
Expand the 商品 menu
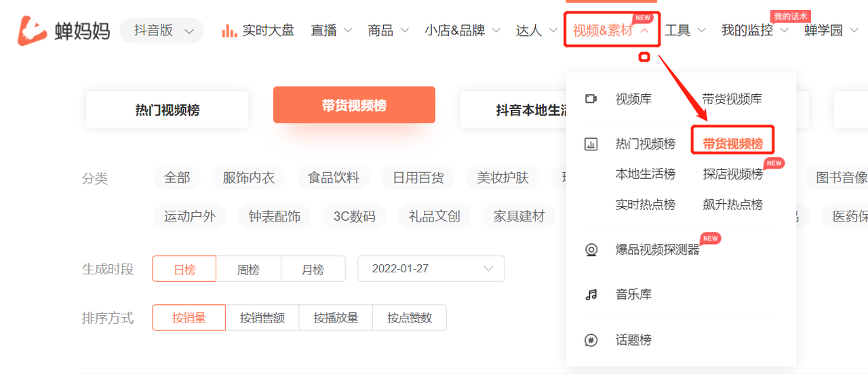pos(389,30)
